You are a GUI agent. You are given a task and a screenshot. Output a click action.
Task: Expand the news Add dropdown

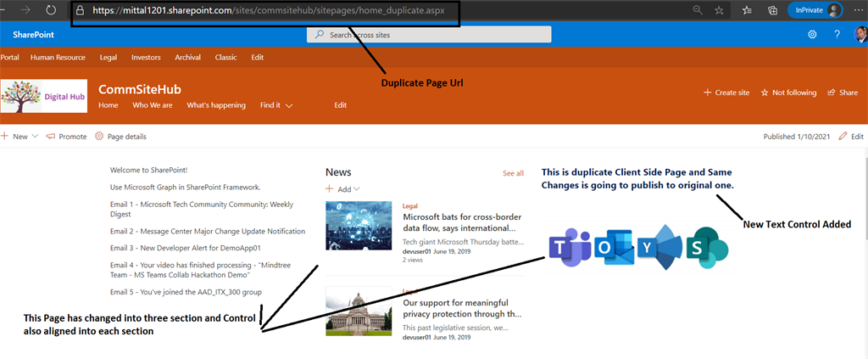pyautogui.click(x=342, y=189)
